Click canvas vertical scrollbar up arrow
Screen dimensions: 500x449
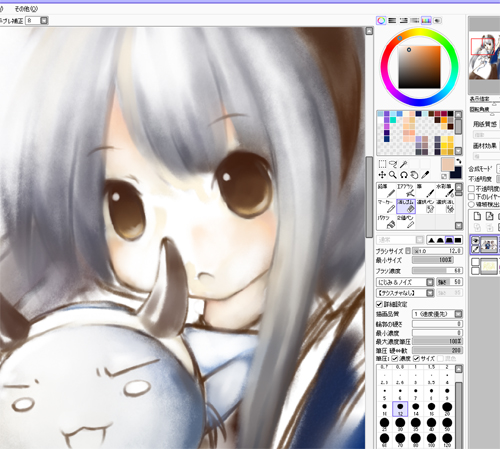pos(369,31)
